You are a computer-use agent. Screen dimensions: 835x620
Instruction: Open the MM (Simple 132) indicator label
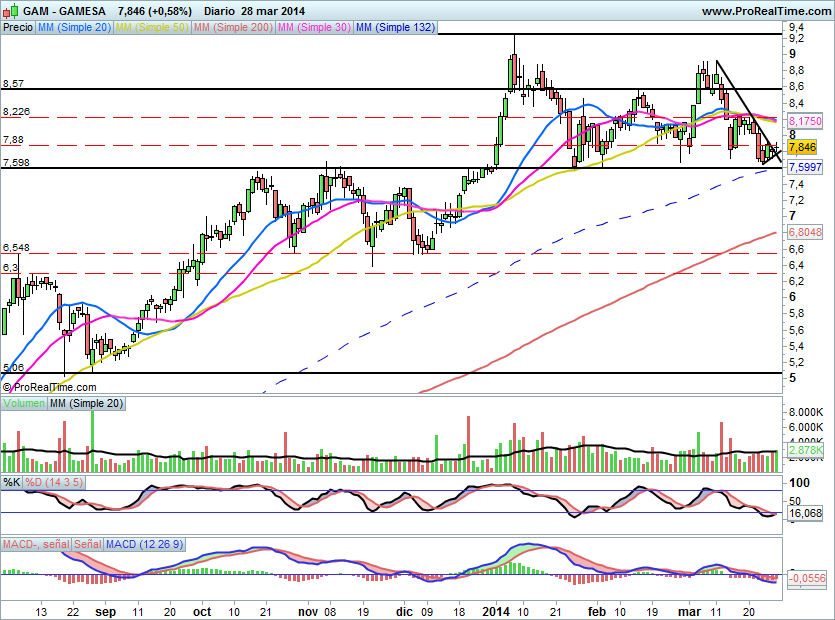[x=395, y=27]
